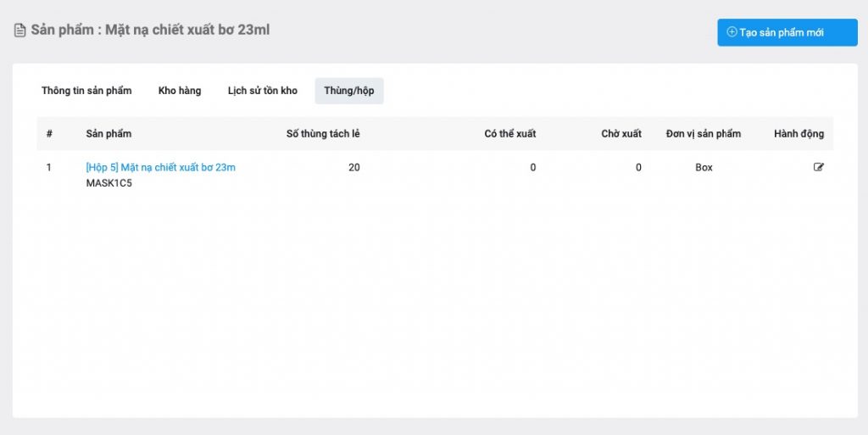Click the Box unit cell in the first row
Viewport: 868px width, 435px height.
(704, 167)
